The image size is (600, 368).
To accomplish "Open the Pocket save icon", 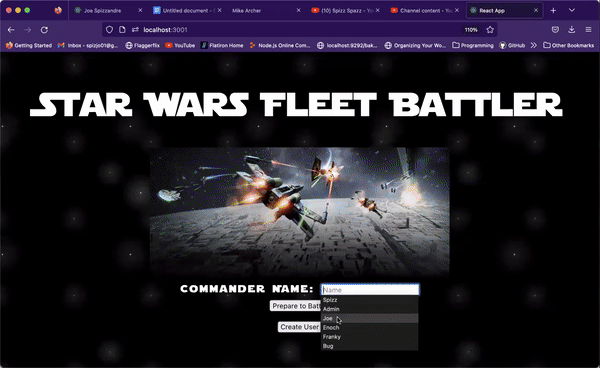I will (555, 30).
